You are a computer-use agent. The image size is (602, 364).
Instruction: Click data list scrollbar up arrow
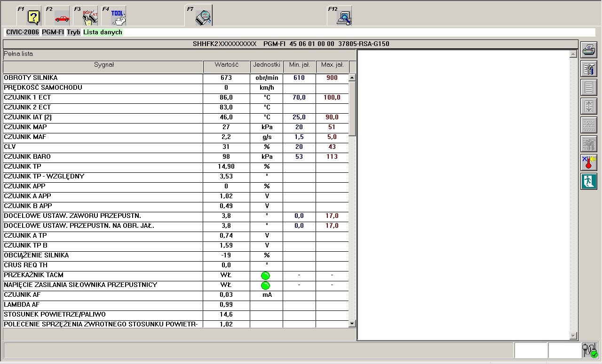[x=352, y=77]
